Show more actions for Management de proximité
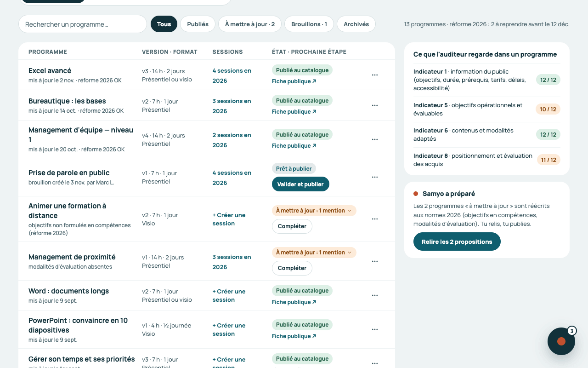Screen dimensions: 588x368 point(375,261)
